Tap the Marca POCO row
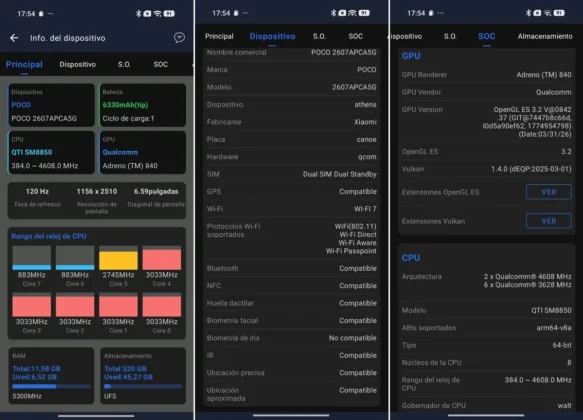Image resolution: width=583 pixels, height=420 pixels. (292, 70)
